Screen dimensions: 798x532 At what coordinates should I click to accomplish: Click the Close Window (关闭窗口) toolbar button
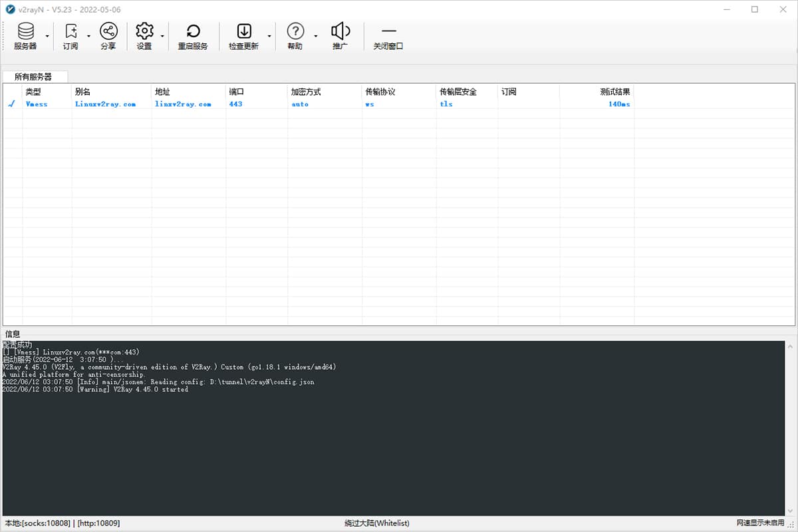coord(388,36)
